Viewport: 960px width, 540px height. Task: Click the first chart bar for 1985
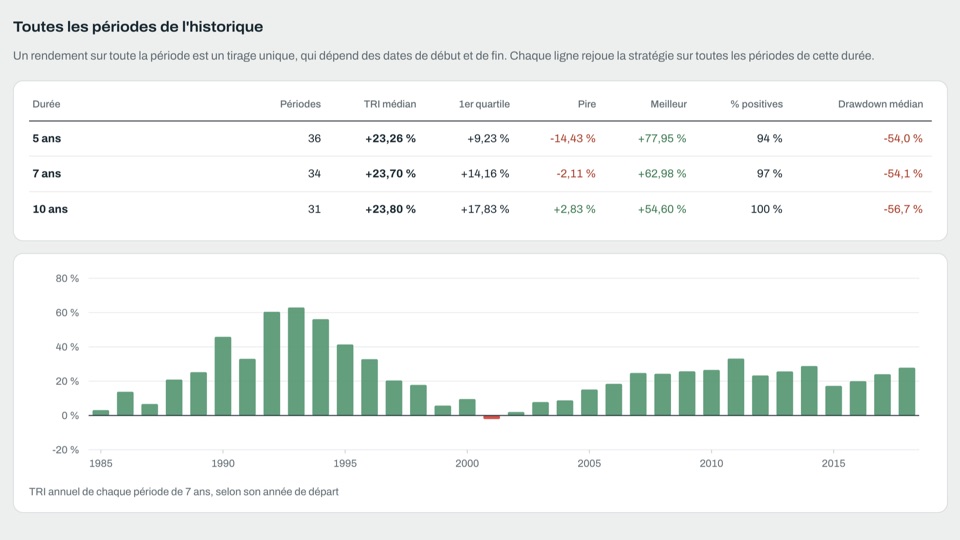coord(101,413)
